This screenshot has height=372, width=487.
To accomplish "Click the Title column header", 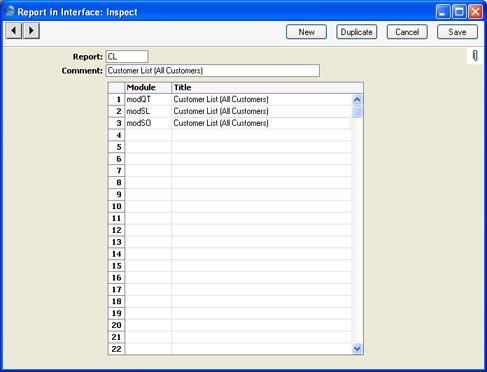I will (x=267, y=88).
